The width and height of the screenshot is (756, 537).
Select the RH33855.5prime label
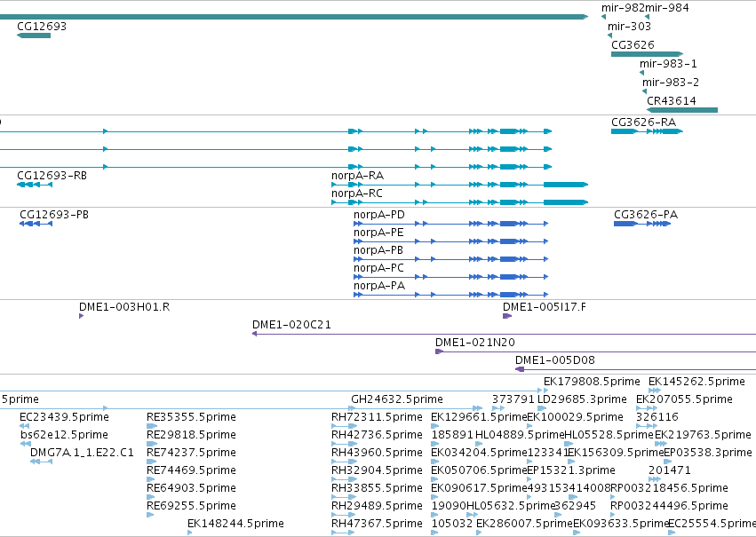click(377, 488)
